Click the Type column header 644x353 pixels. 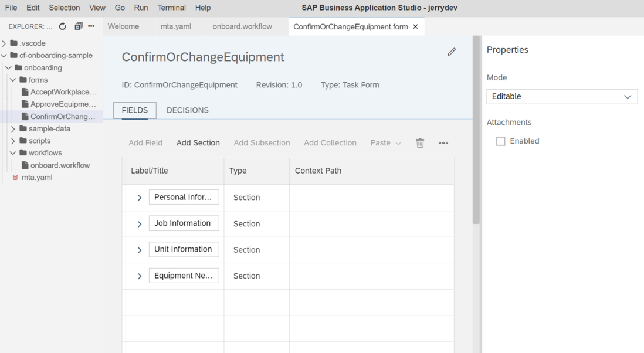(238, 171)
